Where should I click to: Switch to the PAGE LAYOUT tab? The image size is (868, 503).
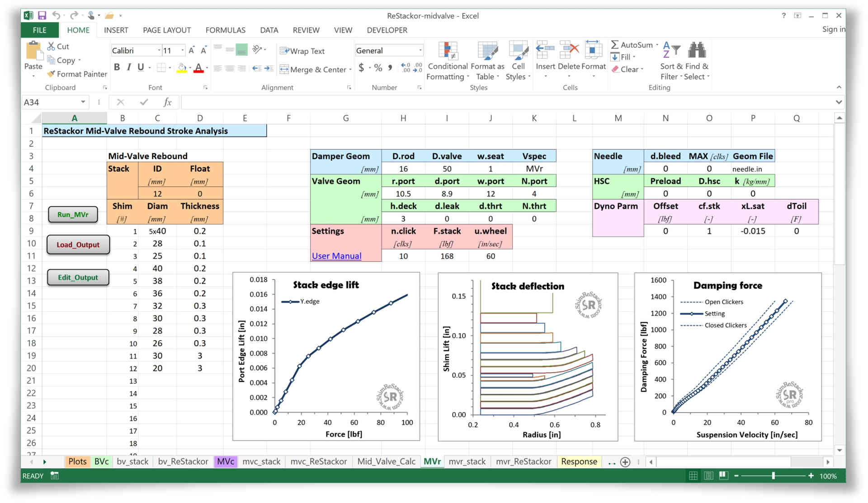pyautogui.click(x=167, y=30)
